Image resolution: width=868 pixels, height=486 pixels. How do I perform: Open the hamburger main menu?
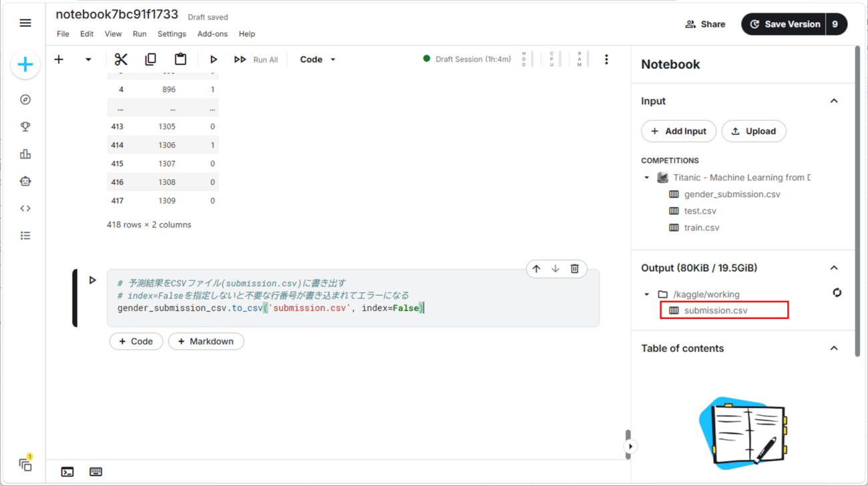click(x=25, y=23)
